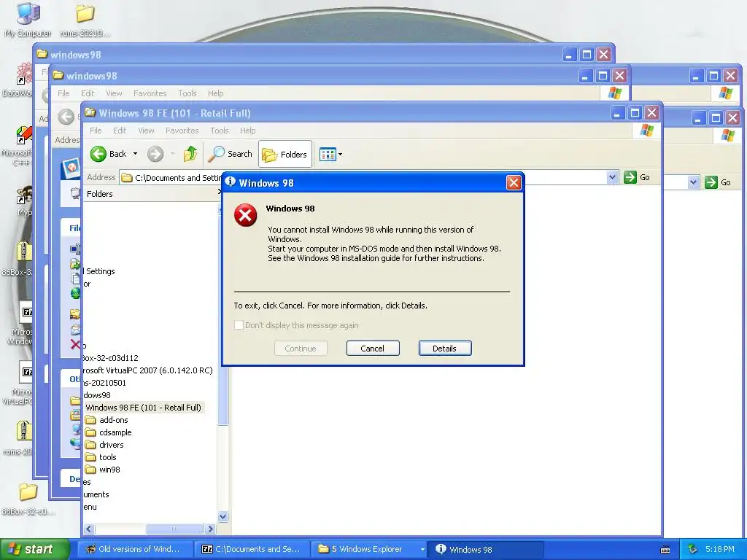Select the add-ons folder in the tree
747x560 pixels.
coord(107,420)
